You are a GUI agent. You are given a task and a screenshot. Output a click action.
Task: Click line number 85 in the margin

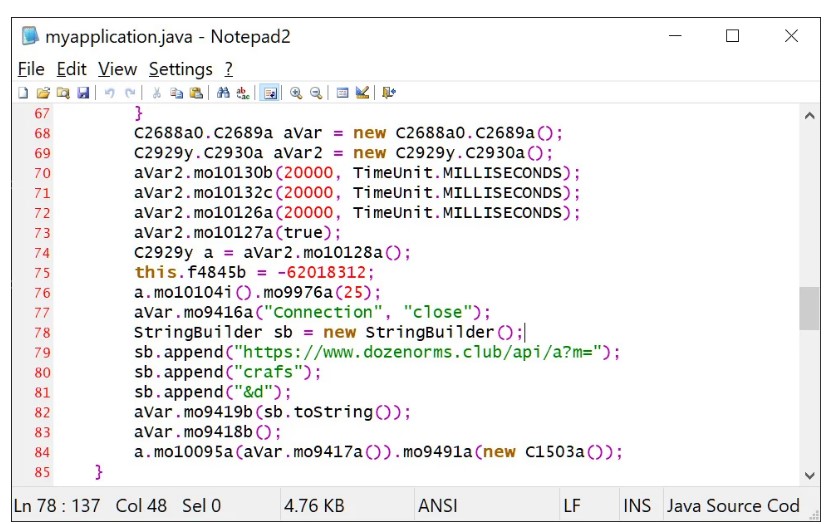click(x=42, y=472)
